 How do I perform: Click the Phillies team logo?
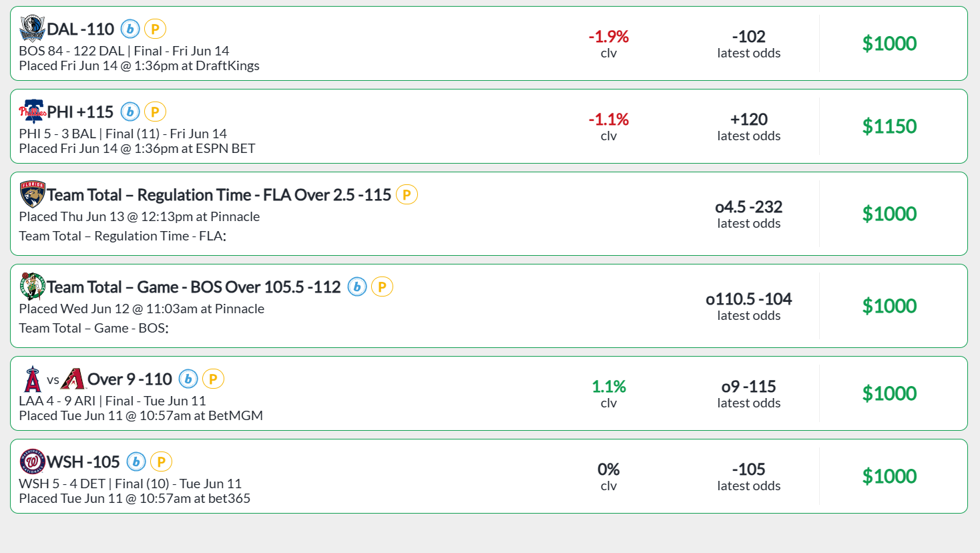coord(32,112)
